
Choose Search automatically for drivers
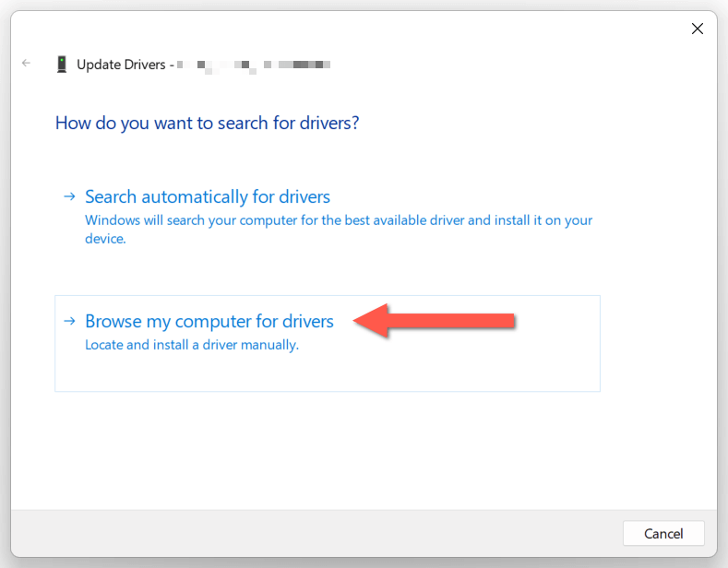(x=207, y=196)
